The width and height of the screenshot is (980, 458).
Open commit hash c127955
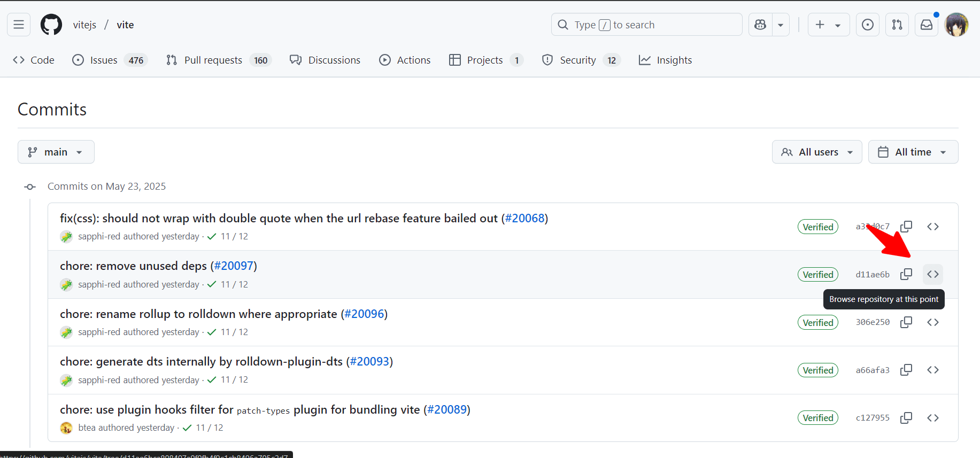coord(873,417)
